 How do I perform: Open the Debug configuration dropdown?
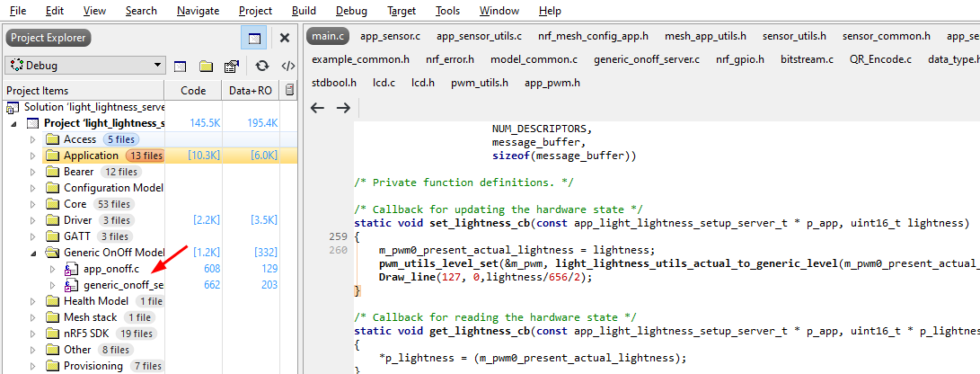85,66
